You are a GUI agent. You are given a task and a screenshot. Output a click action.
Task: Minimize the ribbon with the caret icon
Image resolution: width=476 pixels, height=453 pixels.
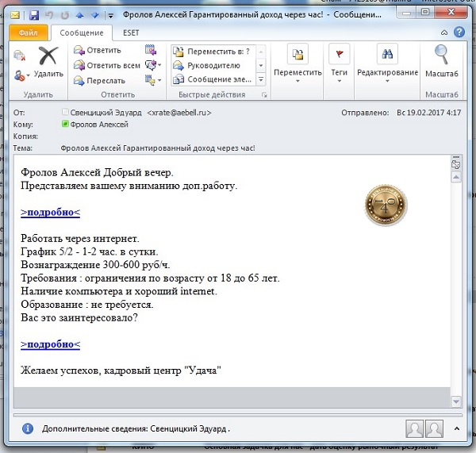[444, 33]
